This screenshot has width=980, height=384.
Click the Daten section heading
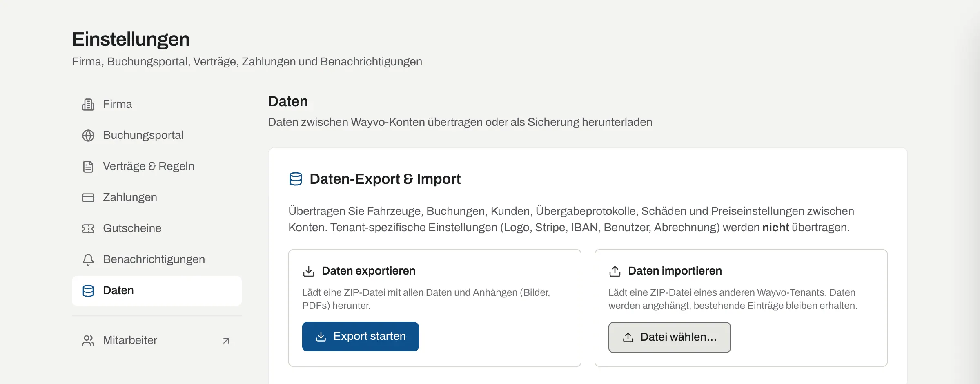[288, 101]
